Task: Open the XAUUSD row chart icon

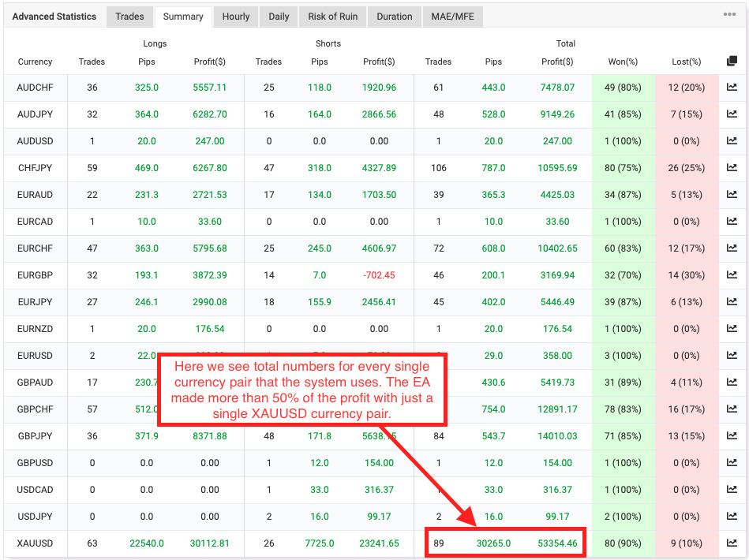Action: (x=732, y=543)
